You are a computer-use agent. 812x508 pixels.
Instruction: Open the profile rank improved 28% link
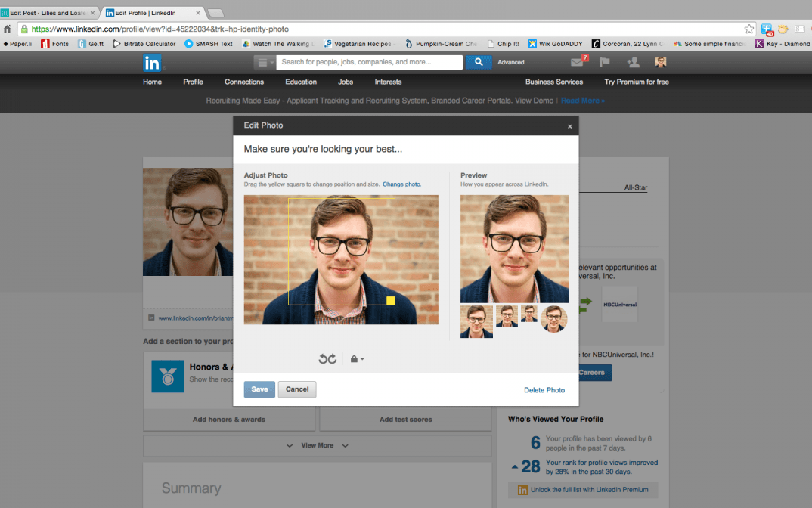(601, 467)
